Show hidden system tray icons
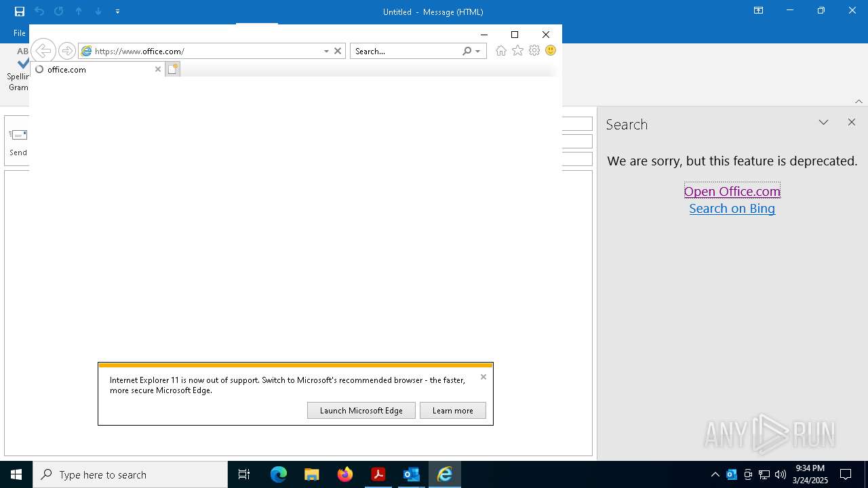The height and width of the screenshot is (488, 868). click(715, 474)
